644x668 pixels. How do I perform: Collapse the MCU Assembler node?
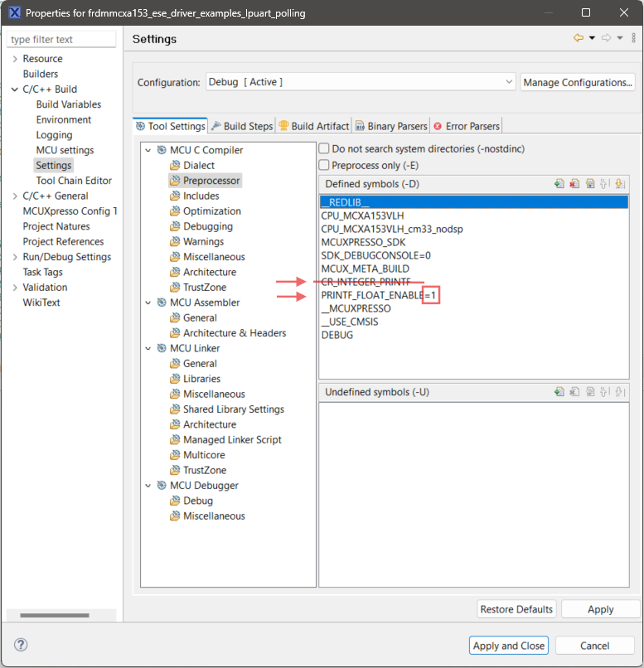pyautogui.click(x=148, y=303)
